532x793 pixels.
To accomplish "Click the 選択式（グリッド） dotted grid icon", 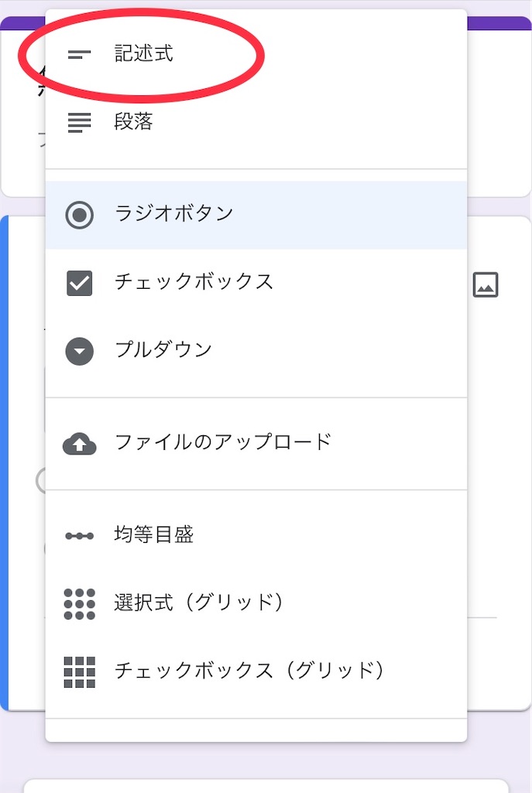I will tap(78, 602).
